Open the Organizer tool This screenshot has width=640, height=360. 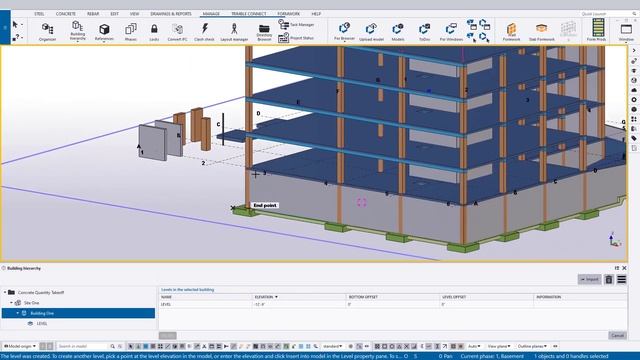[47, 32]
